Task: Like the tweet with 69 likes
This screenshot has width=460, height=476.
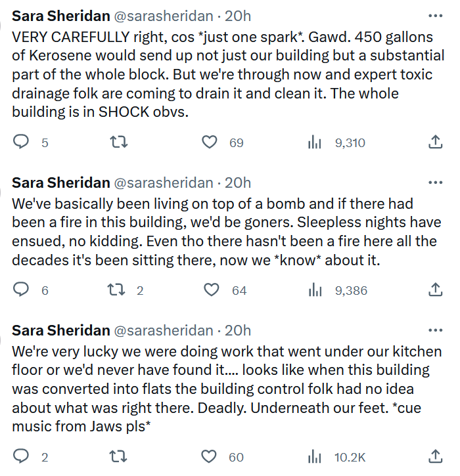Action: pos(210,142)
